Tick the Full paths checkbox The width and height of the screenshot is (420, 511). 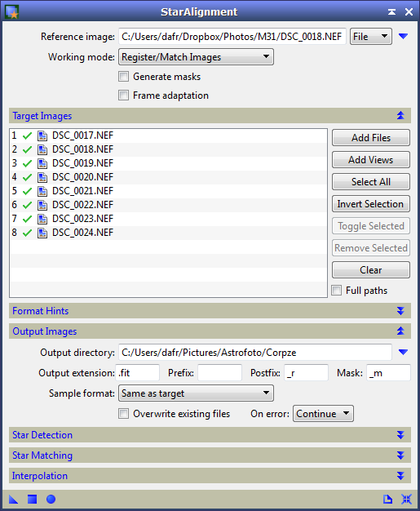click(337, 290)
